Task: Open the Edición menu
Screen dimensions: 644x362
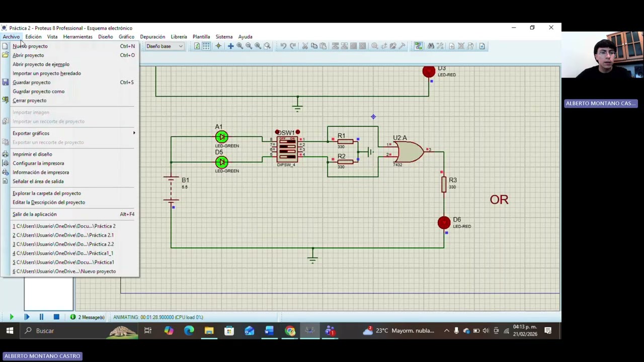Action: pos(33,37)
